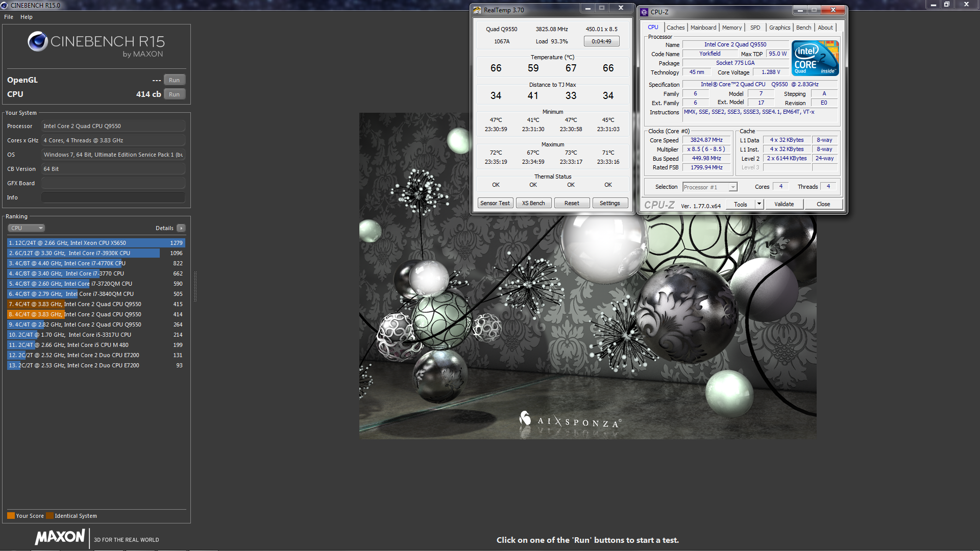Screen dimensions: 980x551
Task: Open RealTemp Sensor Test
Action: [x=495, y=203]
